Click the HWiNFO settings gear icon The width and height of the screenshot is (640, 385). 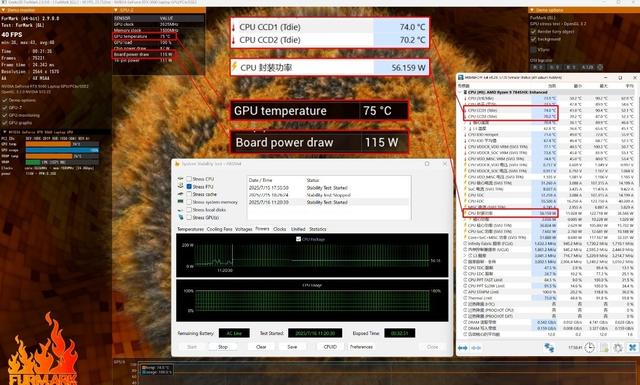click(618, 347)
